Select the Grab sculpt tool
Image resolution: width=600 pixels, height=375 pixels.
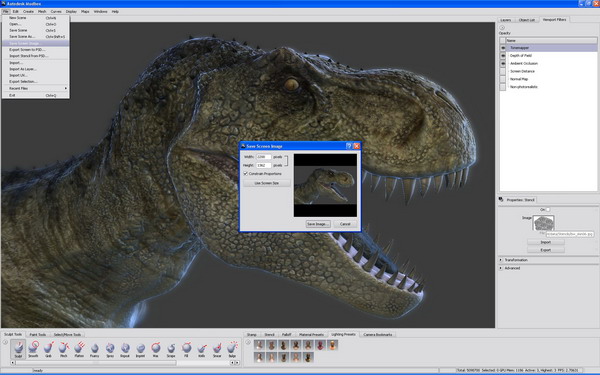[x=48, y=349]
